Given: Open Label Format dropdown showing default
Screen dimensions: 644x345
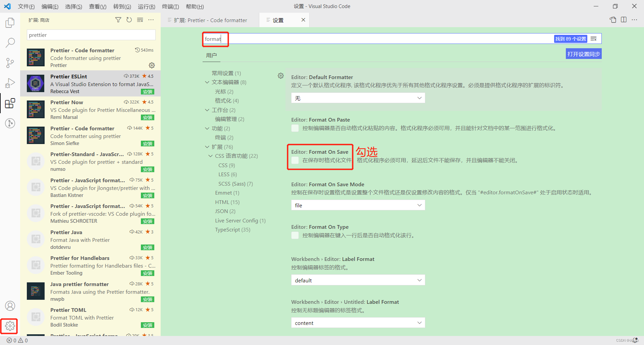Looking at the screenshot, I should coord(358,280).
